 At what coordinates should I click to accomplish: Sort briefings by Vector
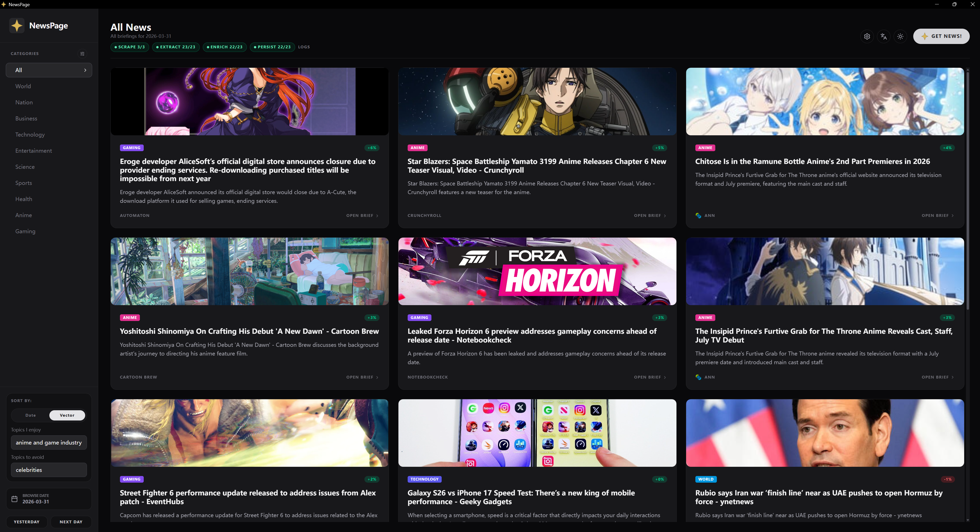pyautogui.click(x=67, y=415)
